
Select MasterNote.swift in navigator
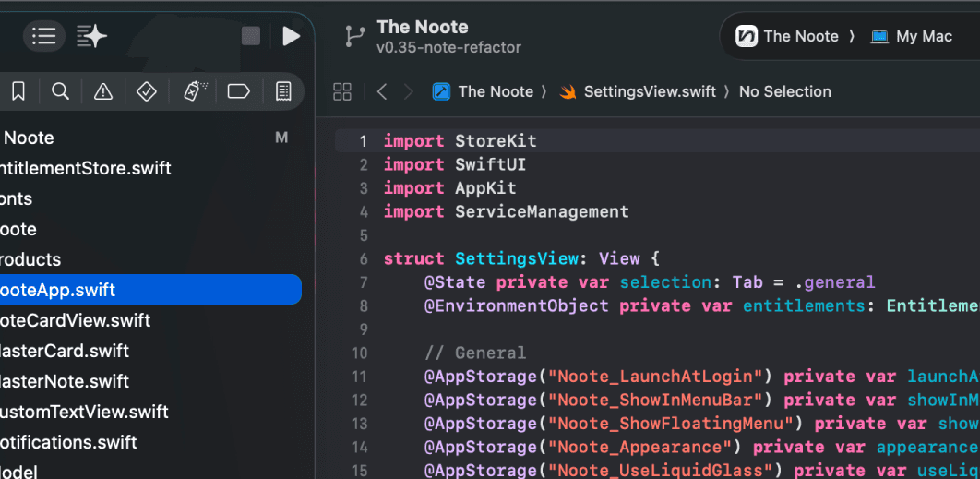(x=150, y=381)
